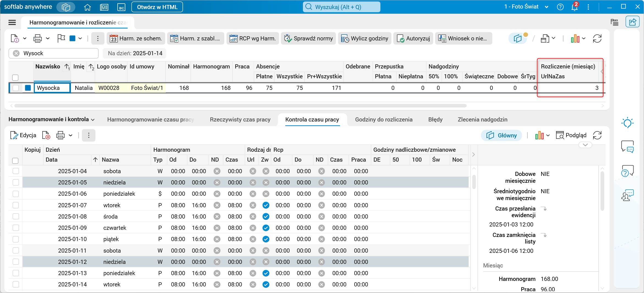Click the Harm. ze schem. button

[136, 38]
